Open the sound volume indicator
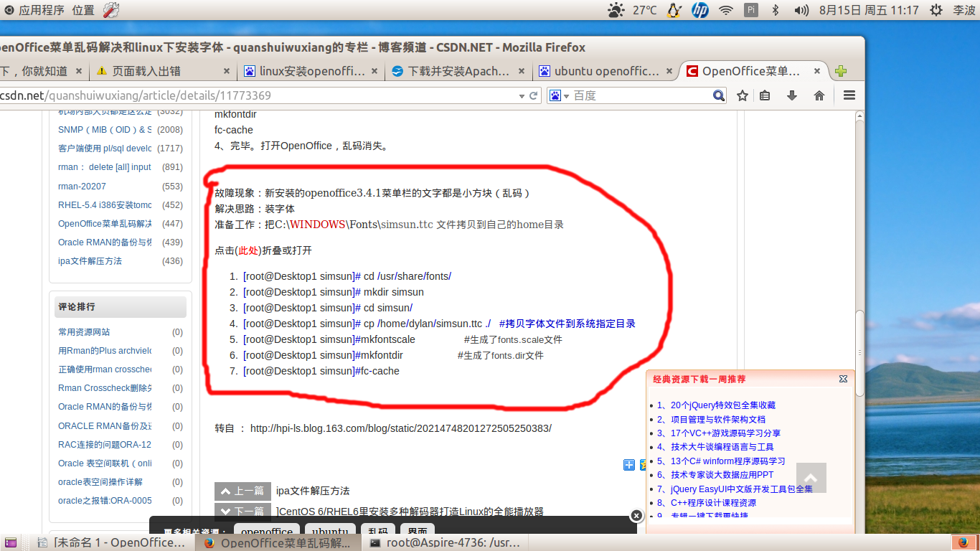This screenshot has width=980, height=551. click(802, 10)
